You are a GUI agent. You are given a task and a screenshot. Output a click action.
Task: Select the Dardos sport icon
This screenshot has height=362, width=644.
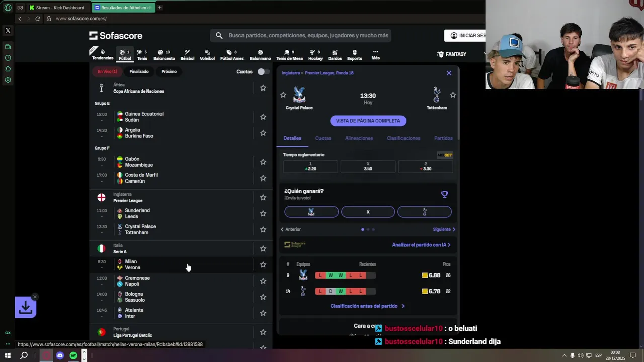(x=335, y=55)
